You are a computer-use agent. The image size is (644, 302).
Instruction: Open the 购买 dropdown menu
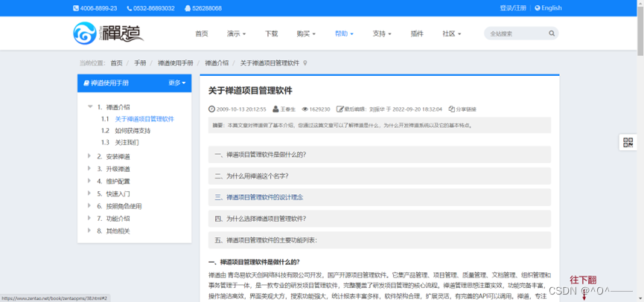(306, 33)
